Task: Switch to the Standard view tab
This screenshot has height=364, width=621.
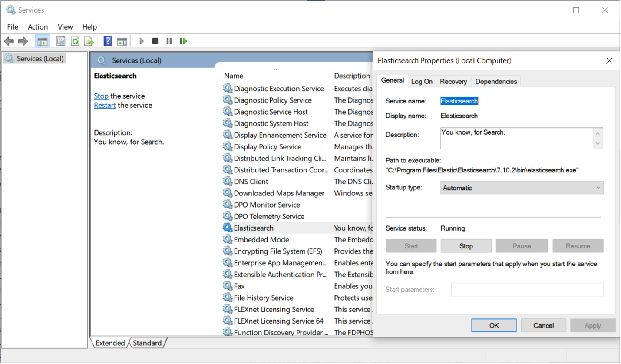Action: (x=148, y=343)
